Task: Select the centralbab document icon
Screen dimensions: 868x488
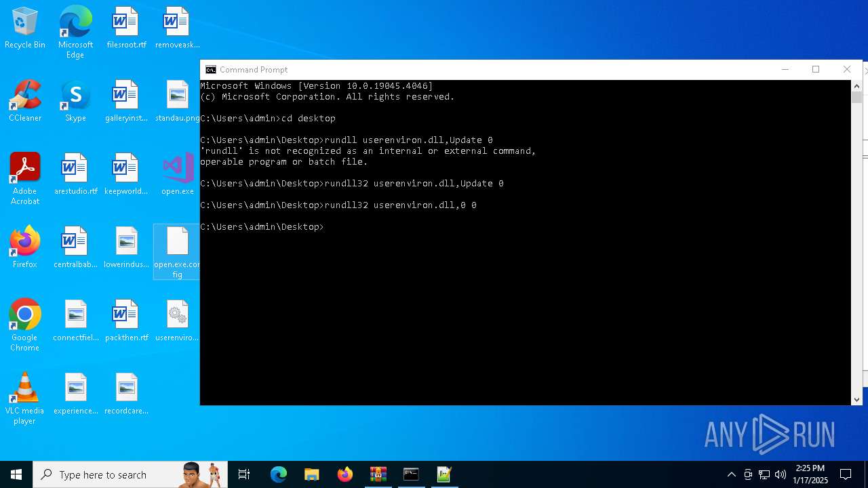Action: 75,248
